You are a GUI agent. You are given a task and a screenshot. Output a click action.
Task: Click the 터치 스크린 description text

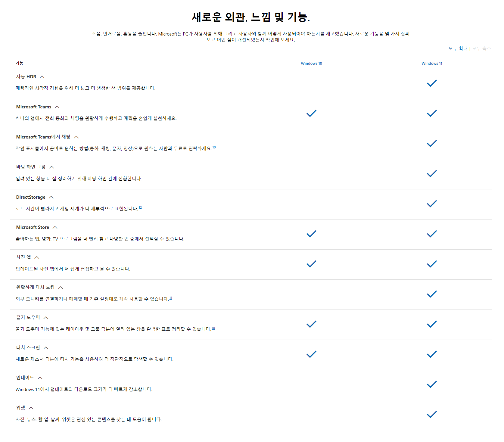point(95,359)
